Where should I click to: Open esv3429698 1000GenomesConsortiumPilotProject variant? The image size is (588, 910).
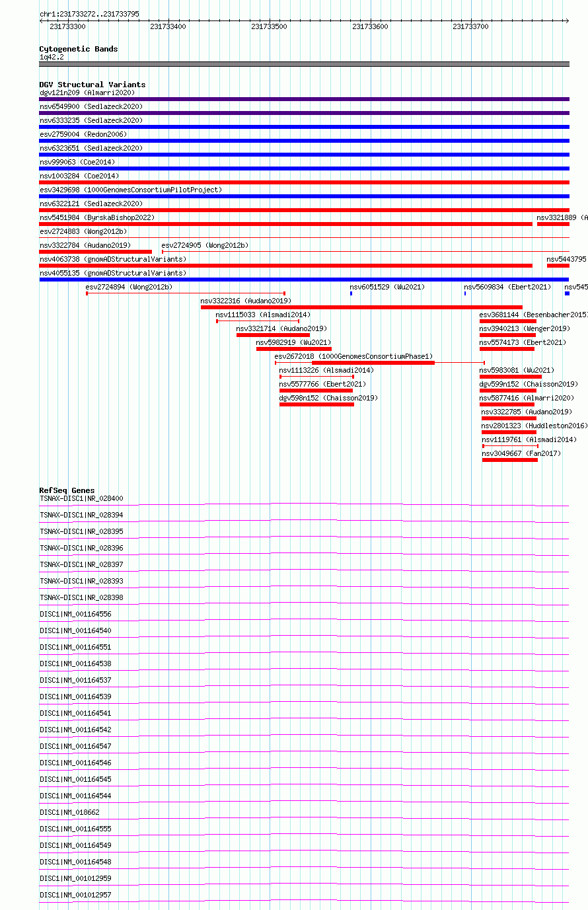click(x=304, y=196)
